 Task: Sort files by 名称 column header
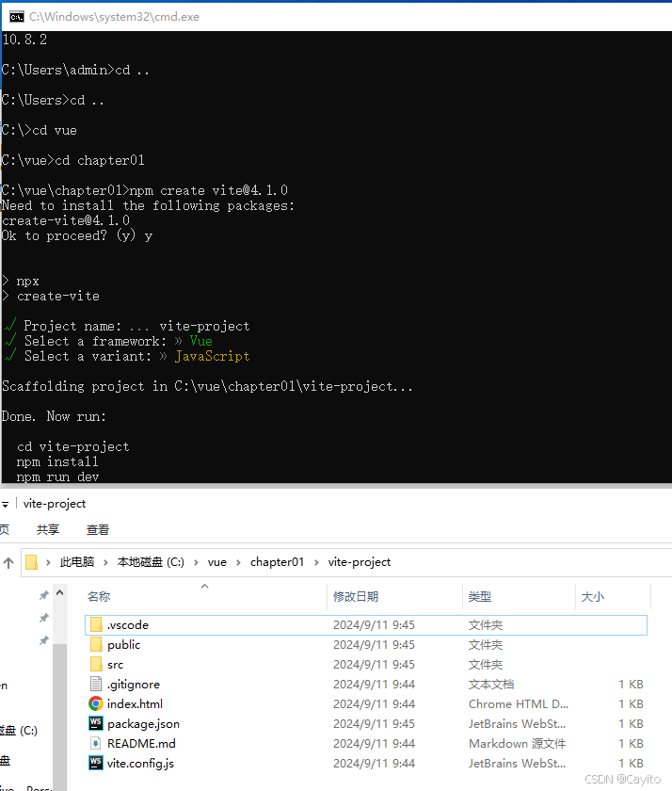[x=206, y=597]
